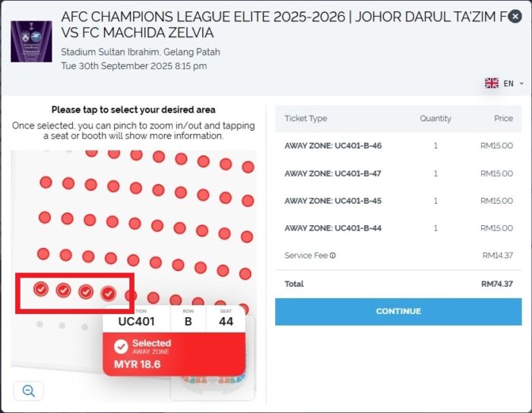Select the AWAY ZONE: UC401-B-46 ticket row
This screenshot has height=413, width=532.
(334, 146)
